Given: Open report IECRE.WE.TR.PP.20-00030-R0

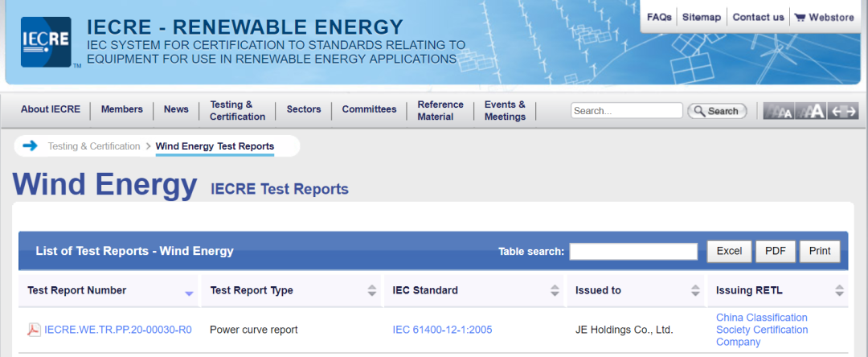Looking at the screenshot, I should click(118, 330).
